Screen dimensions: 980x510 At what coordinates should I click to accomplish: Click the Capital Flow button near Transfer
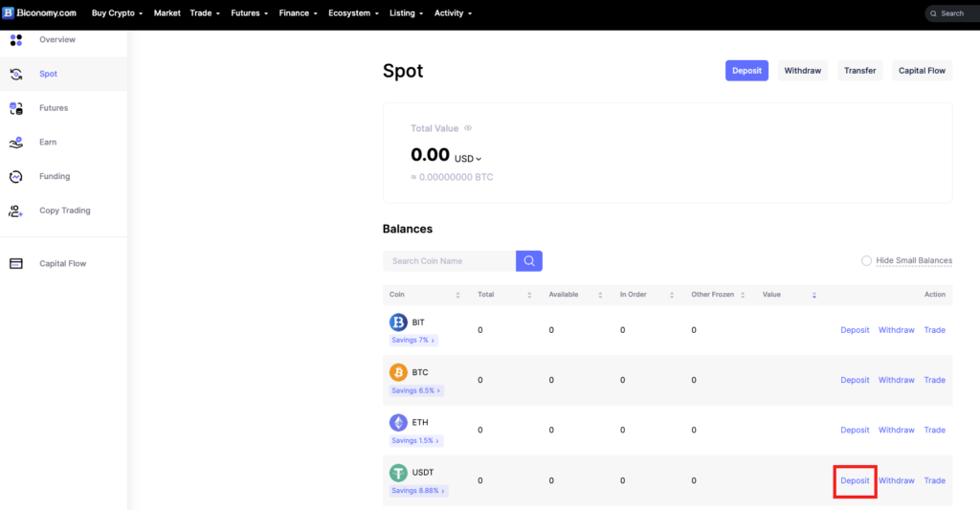pyautogui.click(x=922, y=71)
